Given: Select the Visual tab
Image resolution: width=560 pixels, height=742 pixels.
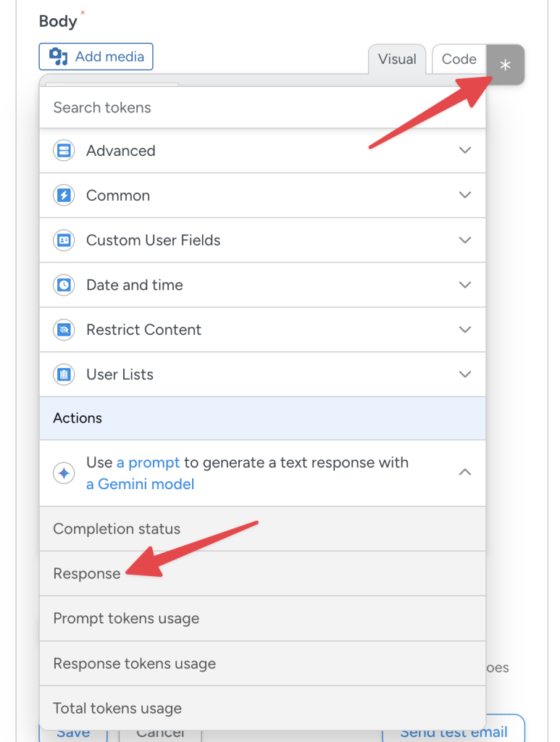Looking at the screenshot, I should (397, 59).
